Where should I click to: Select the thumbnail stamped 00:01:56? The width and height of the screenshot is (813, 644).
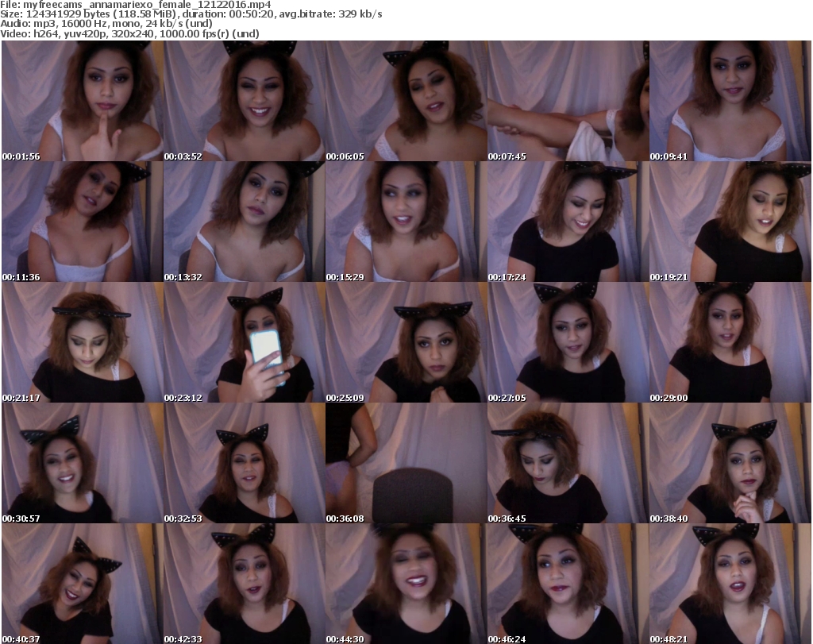click(83, 101)
